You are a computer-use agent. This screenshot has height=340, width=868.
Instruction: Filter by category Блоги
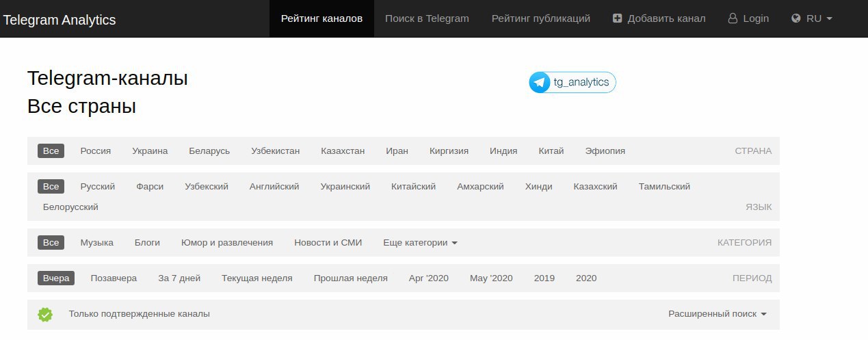pos(147,242)
